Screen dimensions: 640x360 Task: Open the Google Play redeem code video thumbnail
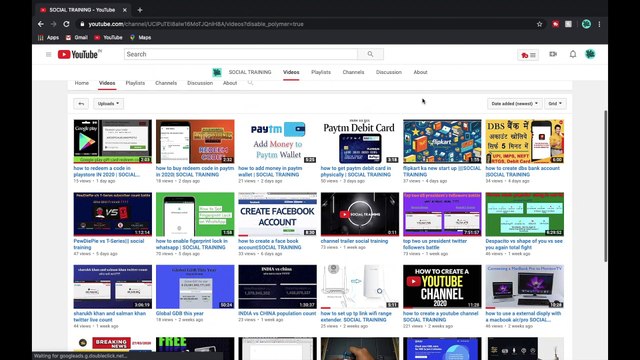[113, 141]
